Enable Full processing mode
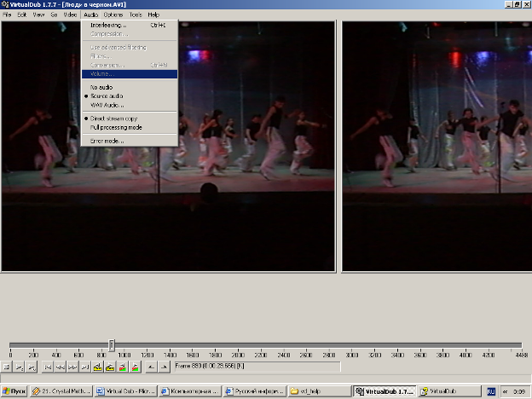 pyautogui.click(x=116, y=127)
